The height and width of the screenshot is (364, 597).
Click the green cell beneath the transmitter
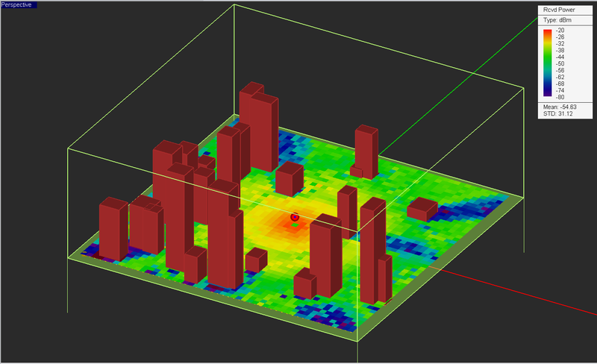tap(295, 225)
